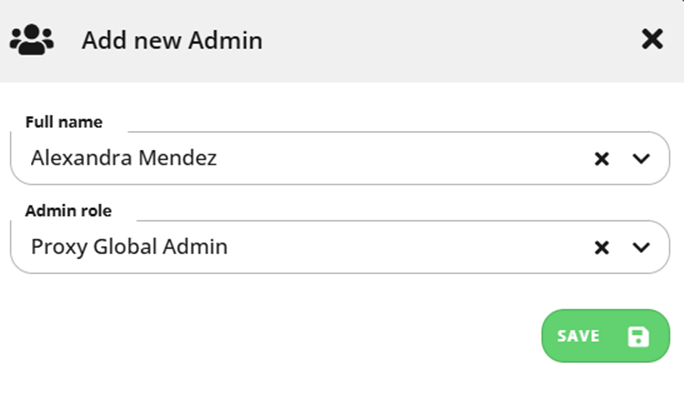Click the Add new Admin title text

tap(172, 40)
